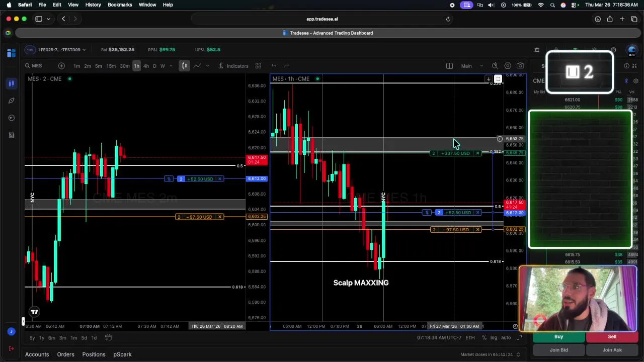The height and width of the screenshot is (362, 644).
Task: Click the scroll-to-latest arrow on 1h chart
Action: point(489,79)
